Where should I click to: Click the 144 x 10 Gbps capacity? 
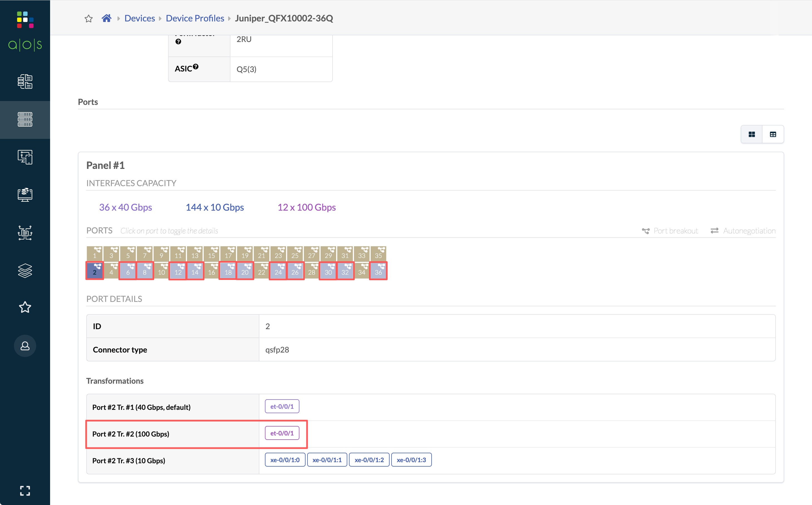215,207
